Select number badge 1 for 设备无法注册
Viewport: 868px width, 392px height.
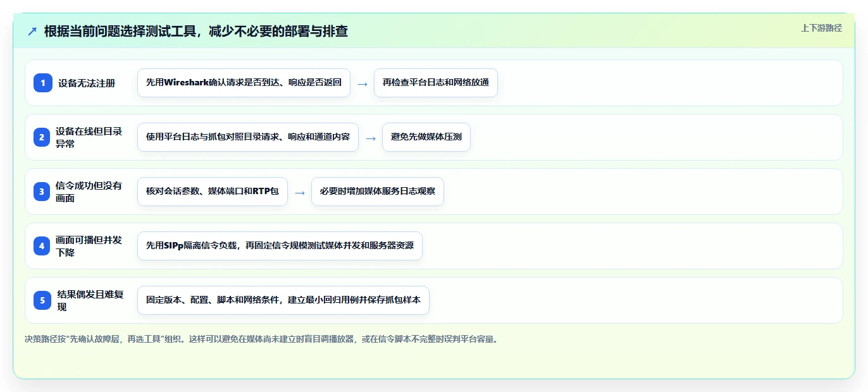(43, 83)
